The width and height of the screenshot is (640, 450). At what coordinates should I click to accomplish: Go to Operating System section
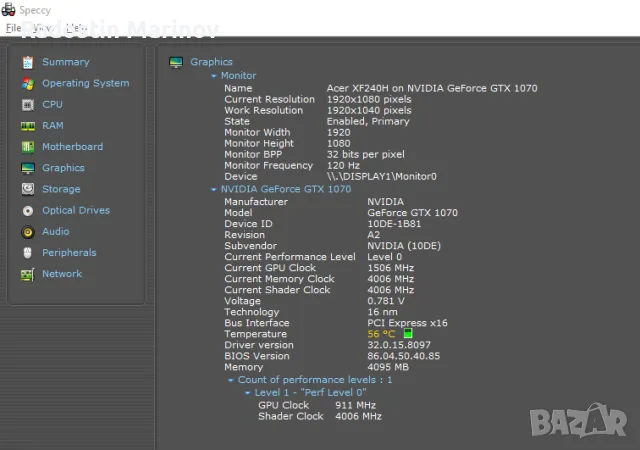pyautogui.click(x=86, y=83)
